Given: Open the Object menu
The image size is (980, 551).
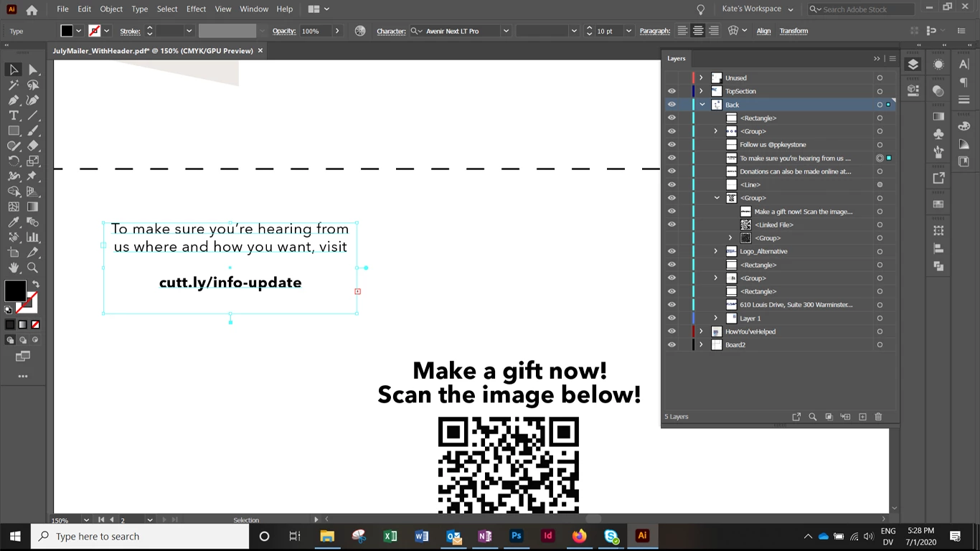Looking at the screenshot, I should coord(111,9).
